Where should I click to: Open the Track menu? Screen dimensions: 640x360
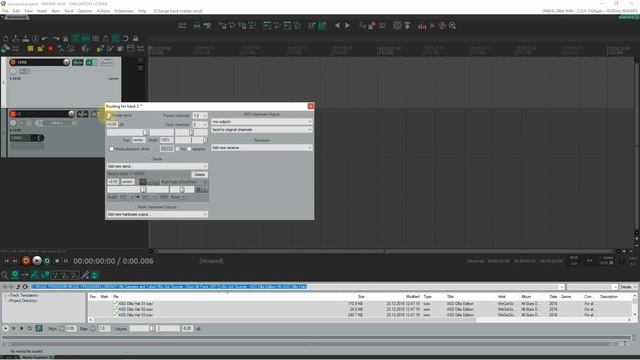[x=69, y=11]
